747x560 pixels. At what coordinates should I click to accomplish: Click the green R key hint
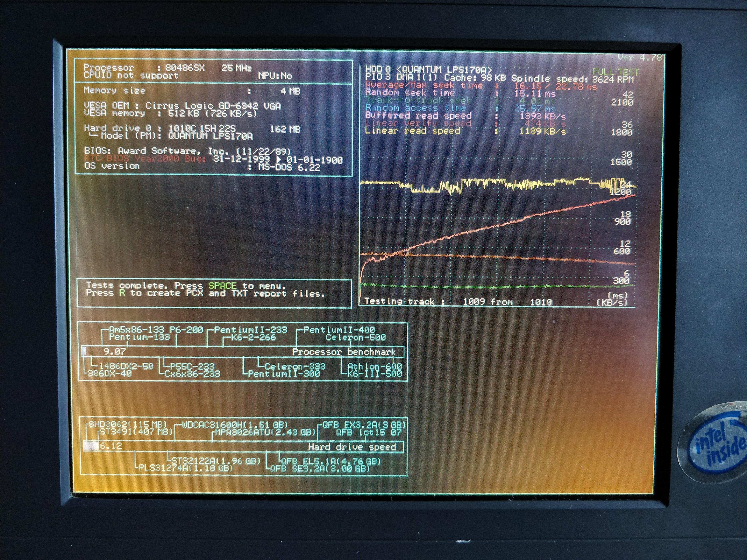tap(122, 293)
